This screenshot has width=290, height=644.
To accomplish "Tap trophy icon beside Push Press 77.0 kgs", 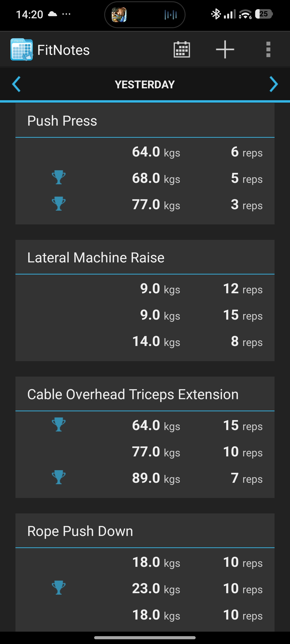I will click(x=59, y=204).
